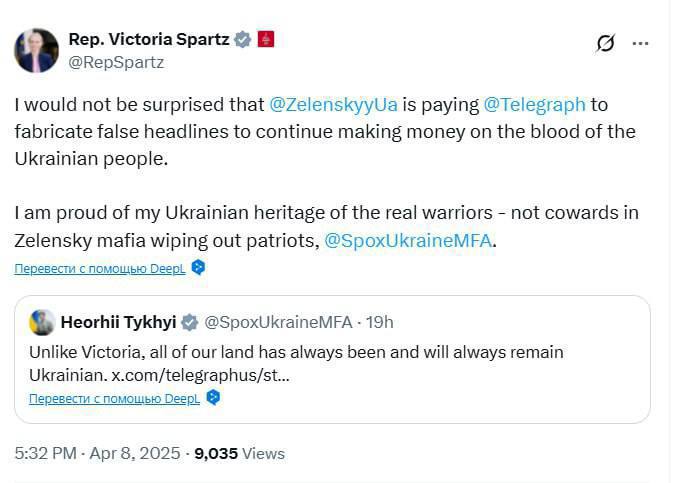This screenshot has width=681, height=483.
Task: Open the 5:32 PM Apr 8, 2025 timestamp
Action: click(x=97, y=453)
